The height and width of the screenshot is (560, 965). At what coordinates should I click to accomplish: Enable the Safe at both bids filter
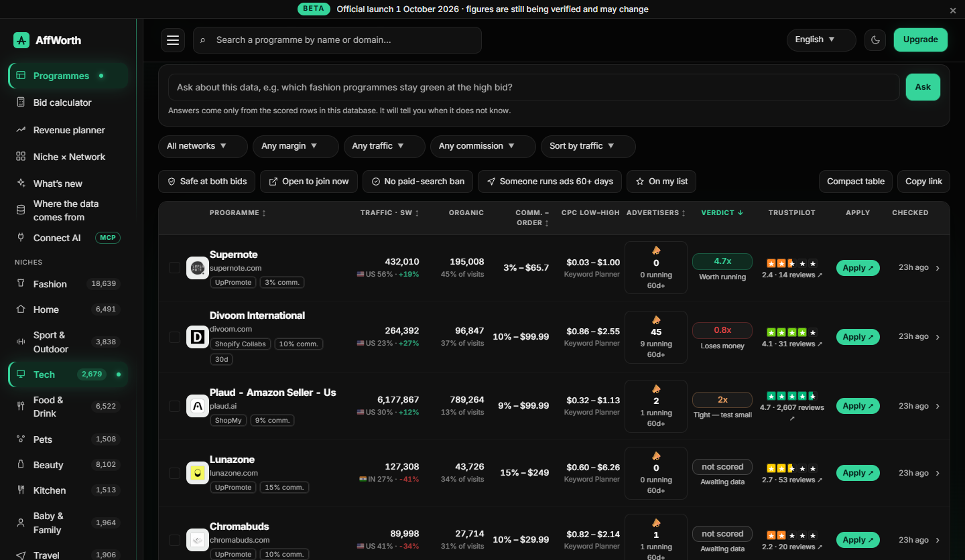(207, 182)
